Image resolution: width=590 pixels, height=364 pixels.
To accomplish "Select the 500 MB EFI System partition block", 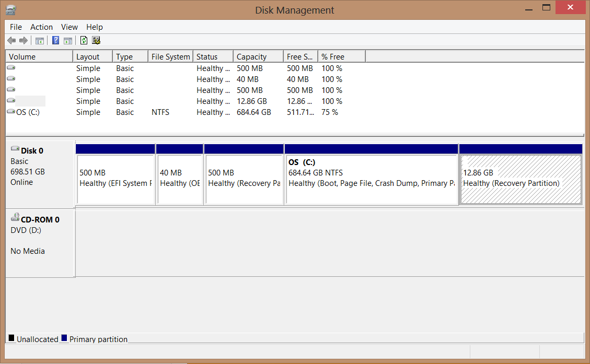I will tap(115, 179).
